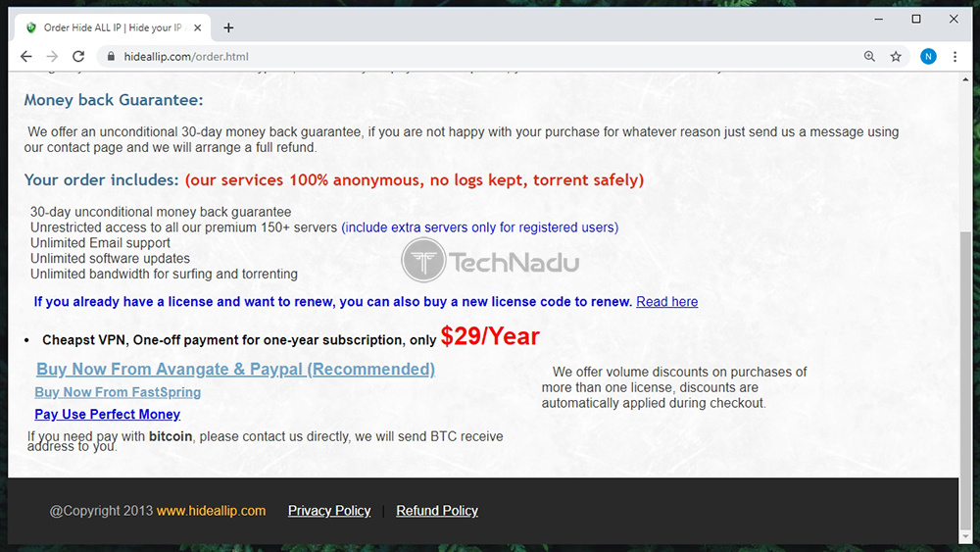Select the Unlimited Email support line
This screenshot has width=980, height=552.
pos(100,243)
